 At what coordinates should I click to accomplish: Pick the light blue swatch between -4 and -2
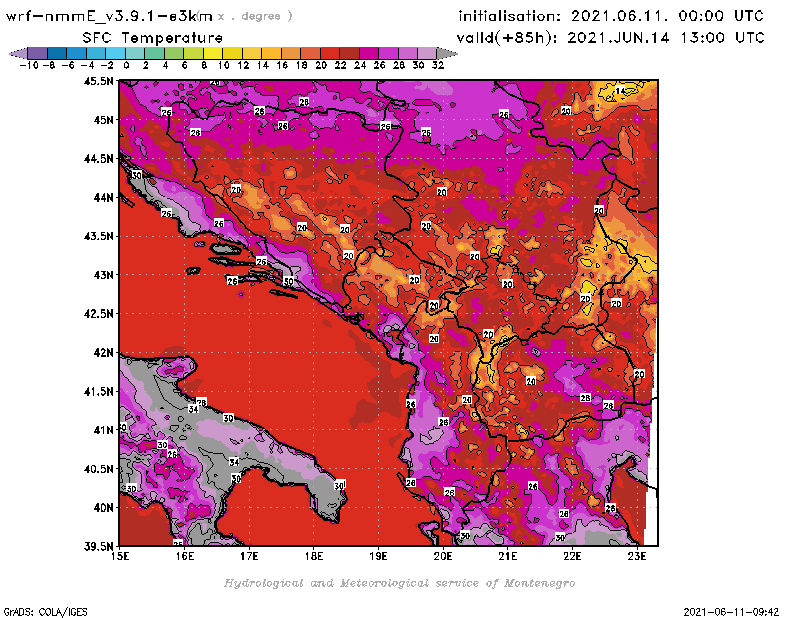point(96,54)
